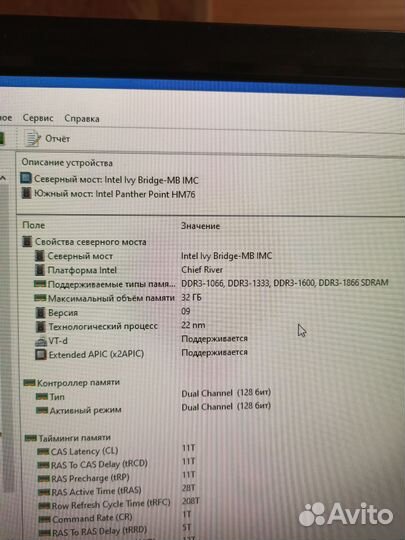Select Северный мост: Intel Ivy Bridge-MB IMC device

[110, 180]
